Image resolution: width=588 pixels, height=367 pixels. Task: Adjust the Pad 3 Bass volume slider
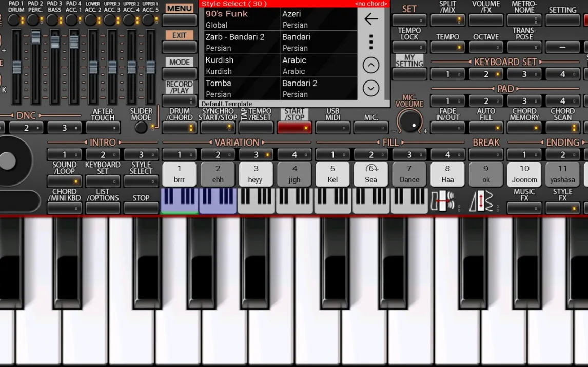point(55,44)
